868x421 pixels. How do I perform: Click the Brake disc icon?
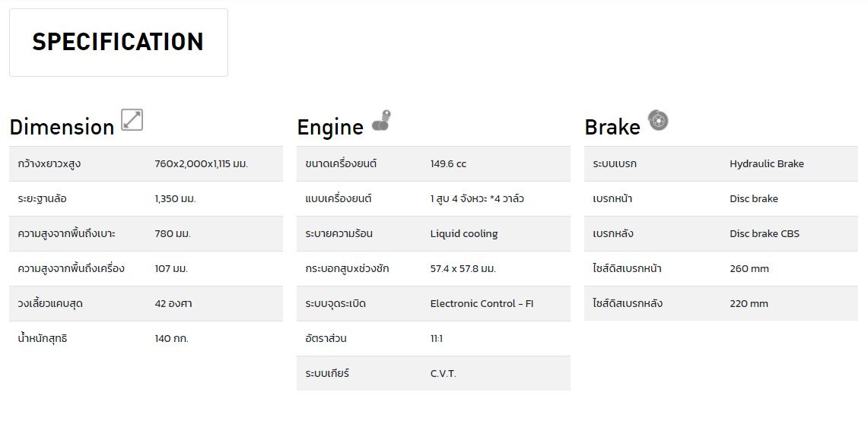(x=658, y=120)
